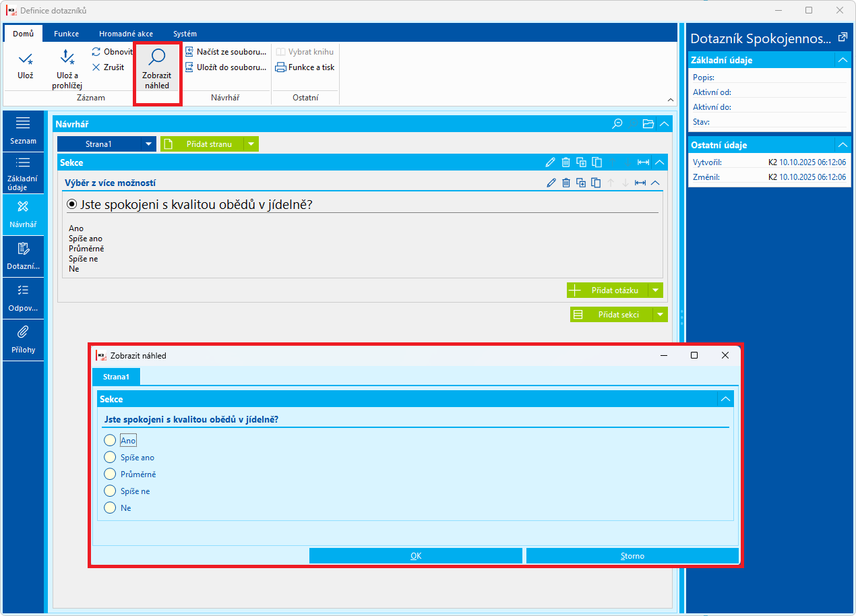Delete the Výběr z více možností question
This screenshot has width=856, height=616.
click(566, 183)
